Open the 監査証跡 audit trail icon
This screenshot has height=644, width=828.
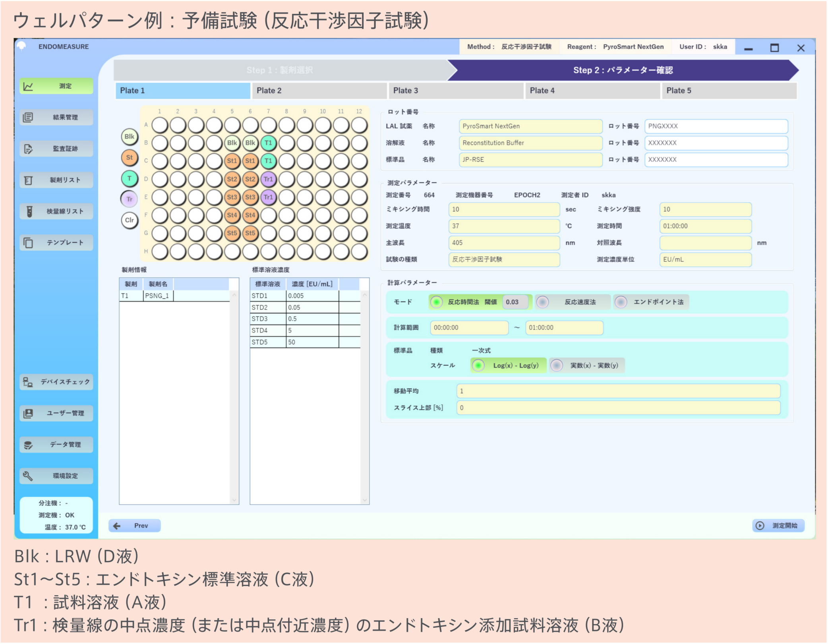(x=29, y=149)
